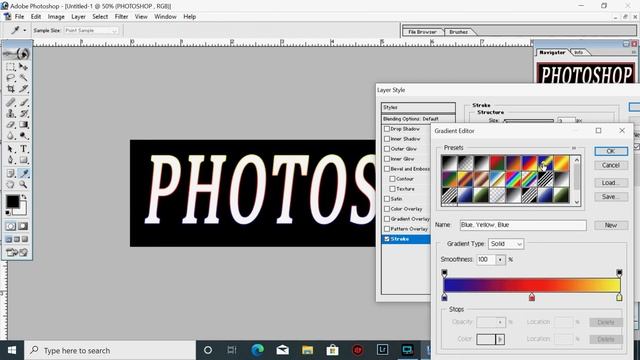Open the Presets flyout menu arrow

pos(574,148)
